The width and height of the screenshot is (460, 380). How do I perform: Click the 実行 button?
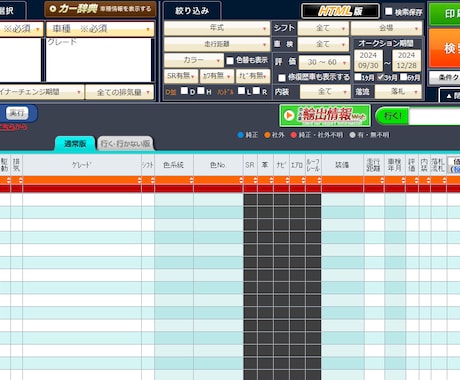(x=17, y=113)
